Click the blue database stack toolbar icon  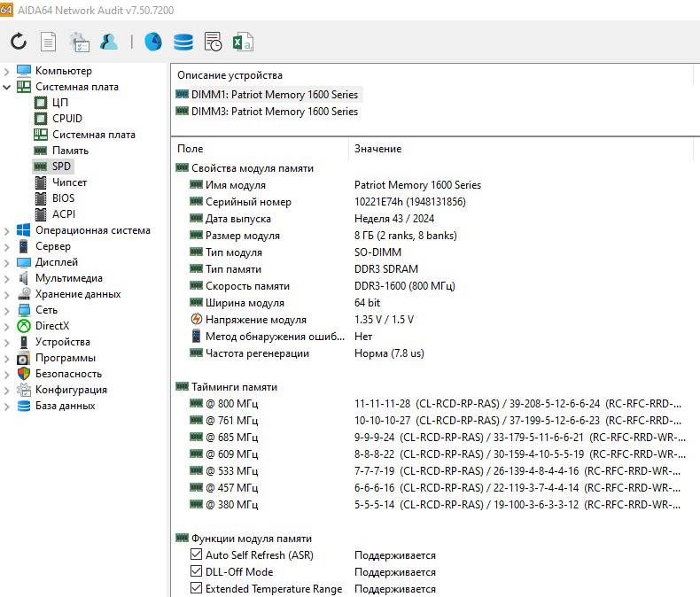pos(183,42)
